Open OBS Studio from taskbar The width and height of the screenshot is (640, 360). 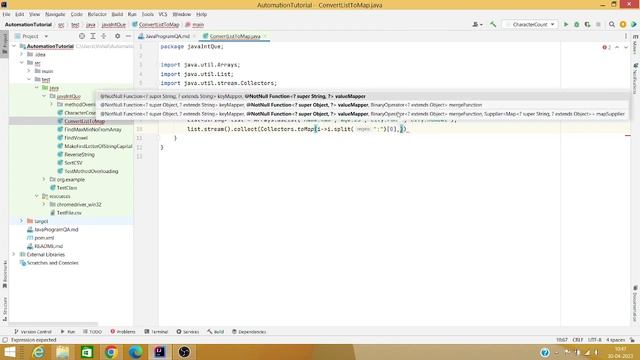point(184,352)
